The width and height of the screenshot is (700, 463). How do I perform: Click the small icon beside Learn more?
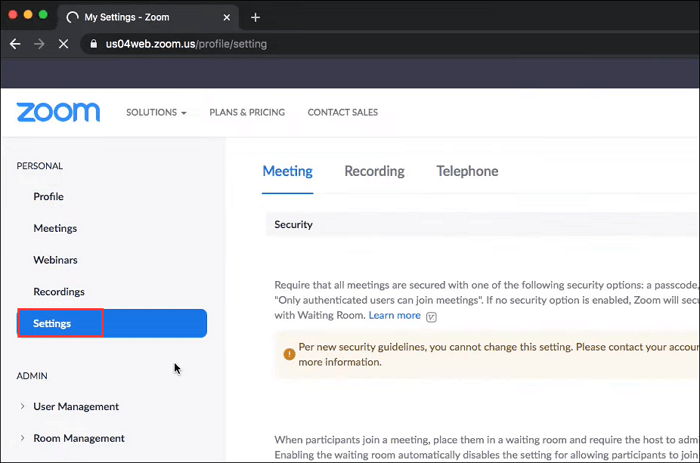pyautogui.click(x=431, y=316)
